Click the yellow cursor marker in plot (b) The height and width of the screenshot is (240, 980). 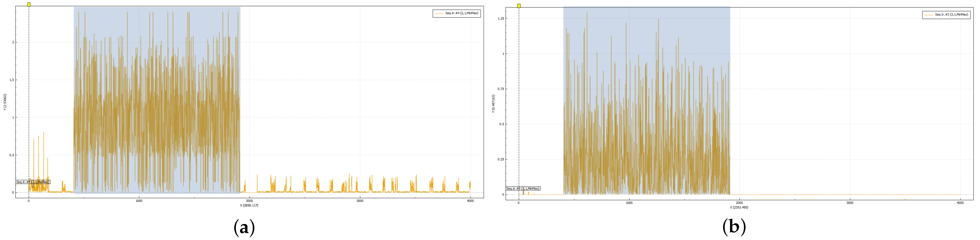pos(518,6)
